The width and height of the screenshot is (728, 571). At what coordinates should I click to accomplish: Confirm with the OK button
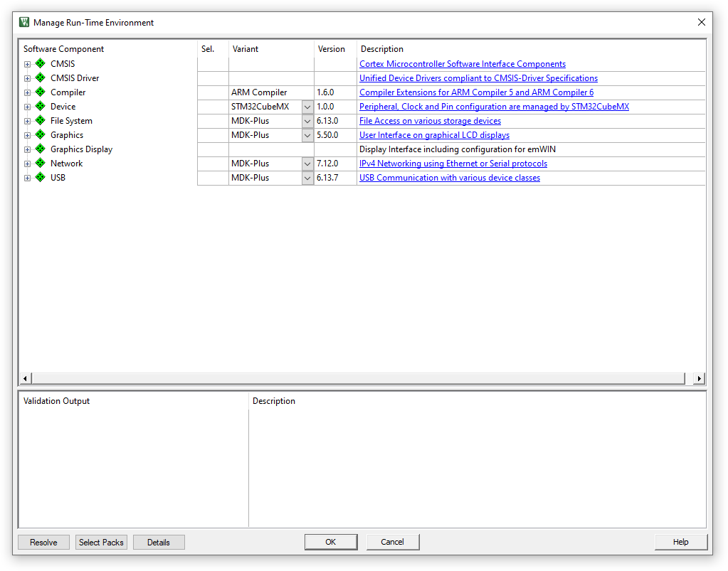click(331, 542)
